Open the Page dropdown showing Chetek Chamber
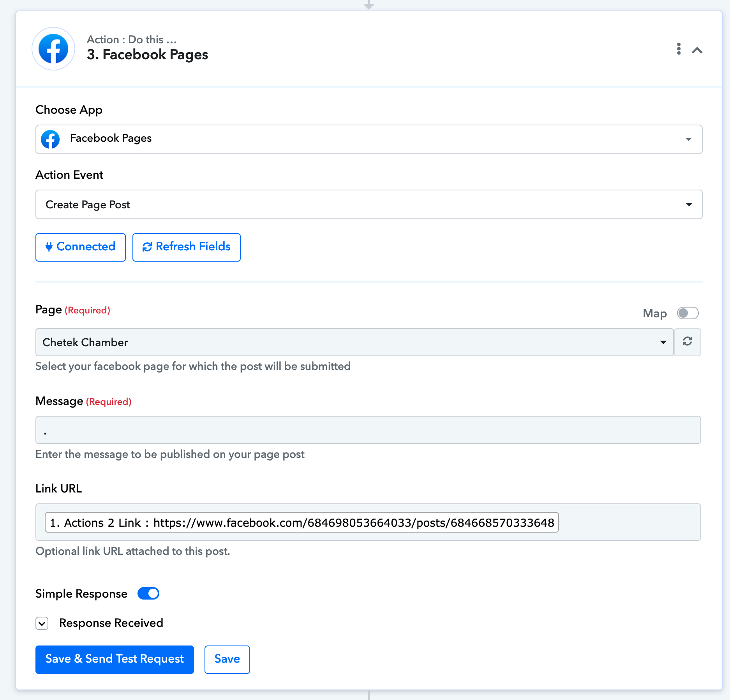This screenshot has width=730, height=700. point(354,342)
